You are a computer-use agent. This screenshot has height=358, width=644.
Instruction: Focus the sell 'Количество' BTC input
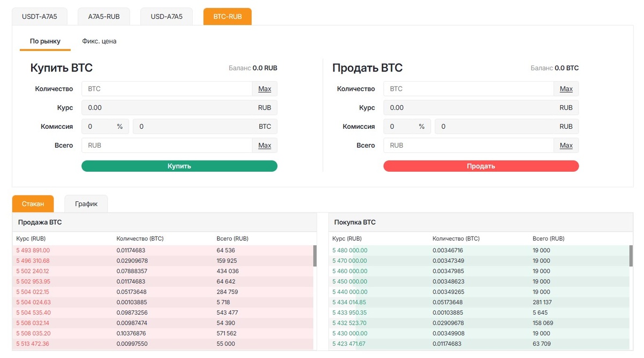pos(469,89)
